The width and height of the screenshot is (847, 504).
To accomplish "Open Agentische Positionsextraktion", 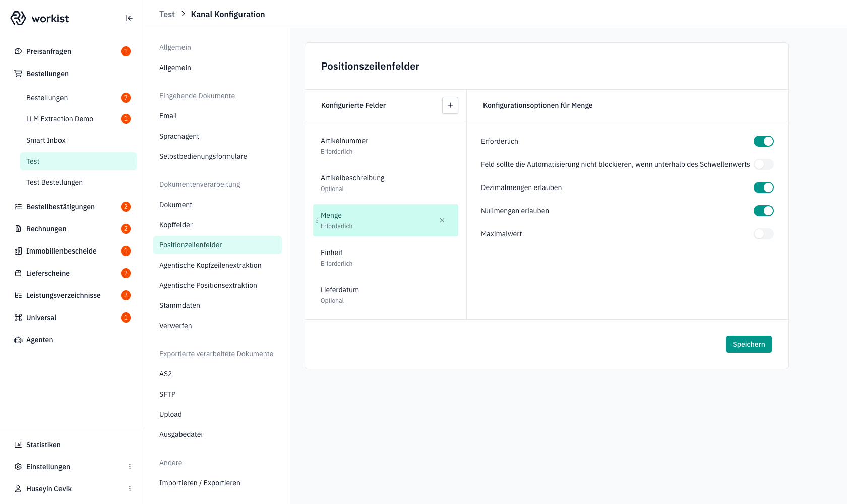I will pos(217,285).
